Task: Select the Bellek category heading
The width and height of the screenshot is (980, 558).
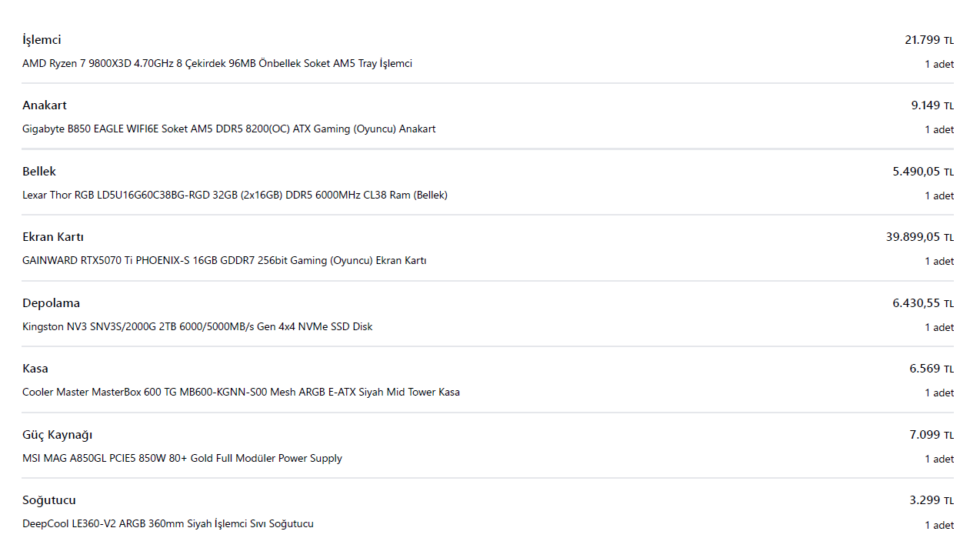Action: [39, 172]
